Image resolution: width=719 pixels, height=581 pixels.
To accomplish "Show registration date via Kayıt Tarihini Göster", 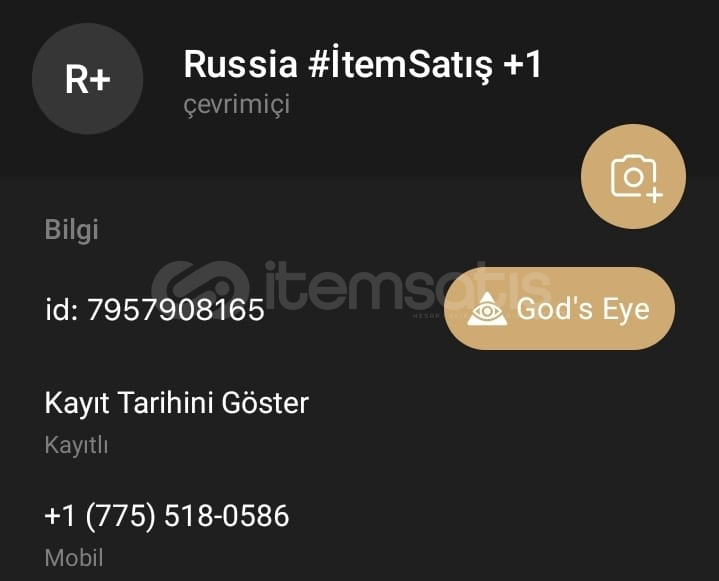I will 177,404.
